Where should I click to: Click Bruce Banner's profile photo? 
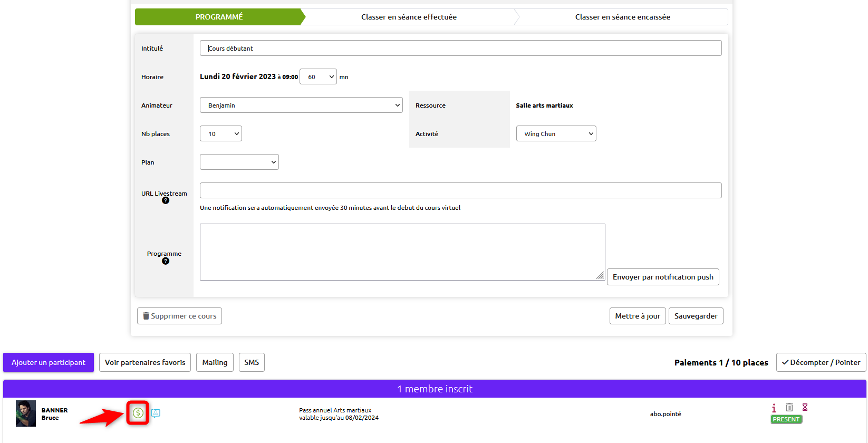point(26,413)
